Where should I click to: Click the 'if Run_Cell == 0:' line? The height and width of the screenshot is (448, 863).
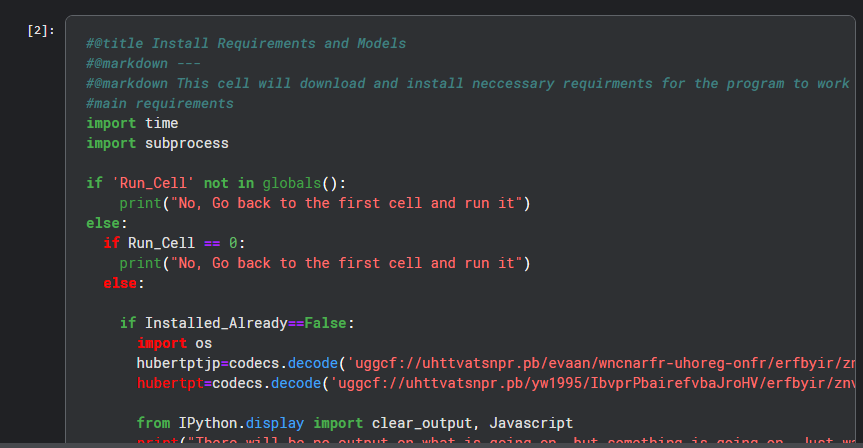pos(174,243)
